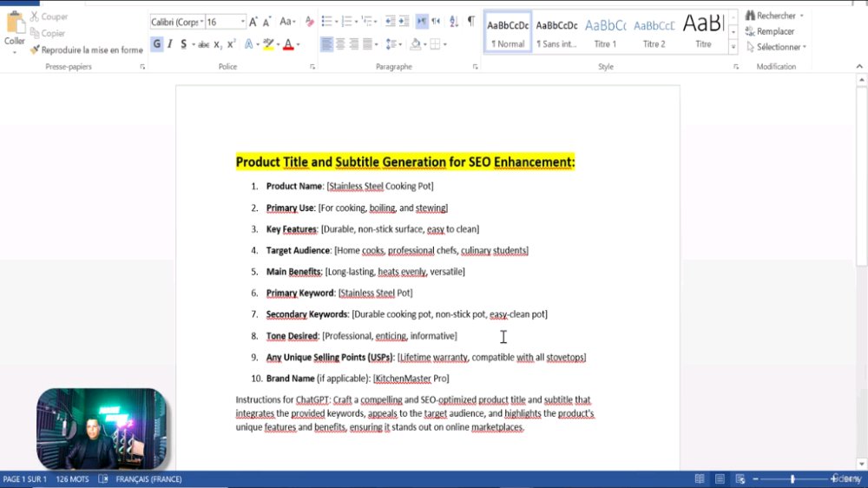Click the 126 MOTS word count
The height and width of the screenshot is (488, 868).
(x=72, y=479)
